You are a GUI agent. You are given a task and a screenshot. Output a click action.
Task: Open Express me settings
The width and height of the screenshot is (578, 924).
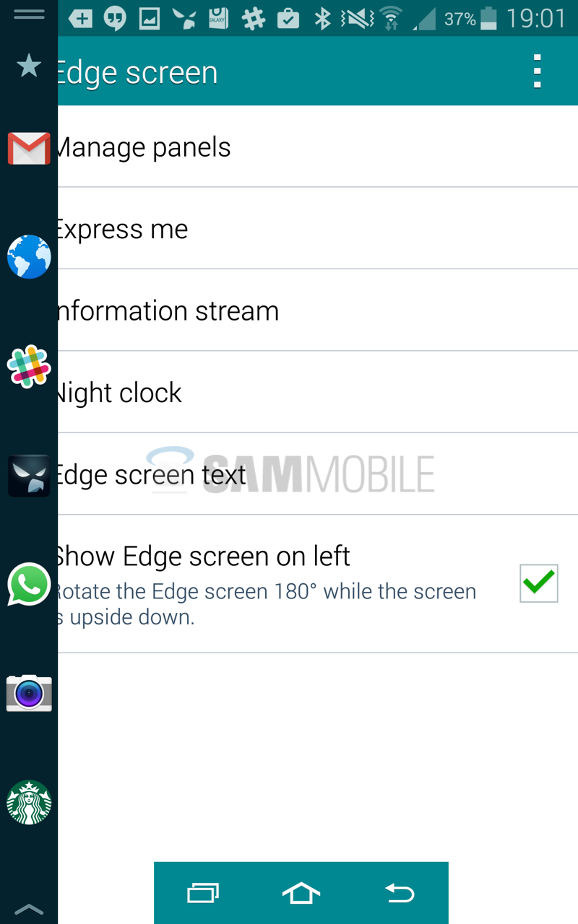318,228
